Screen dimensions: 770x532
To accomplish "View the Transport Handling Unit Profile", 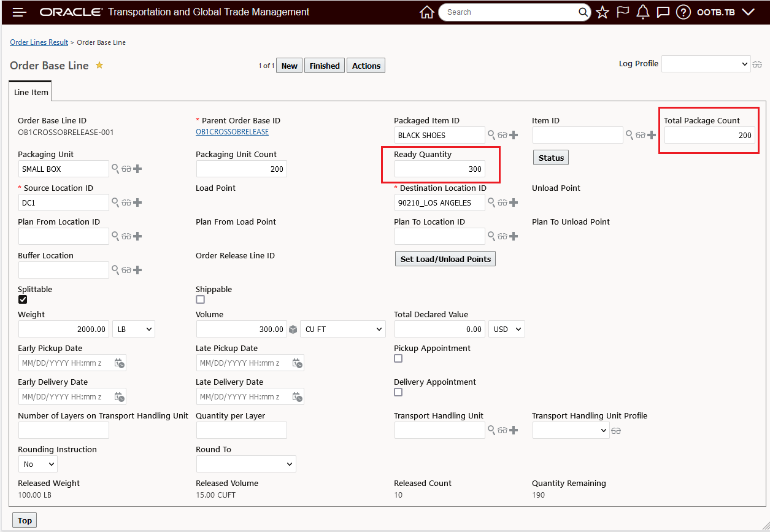I will [616, 431].
